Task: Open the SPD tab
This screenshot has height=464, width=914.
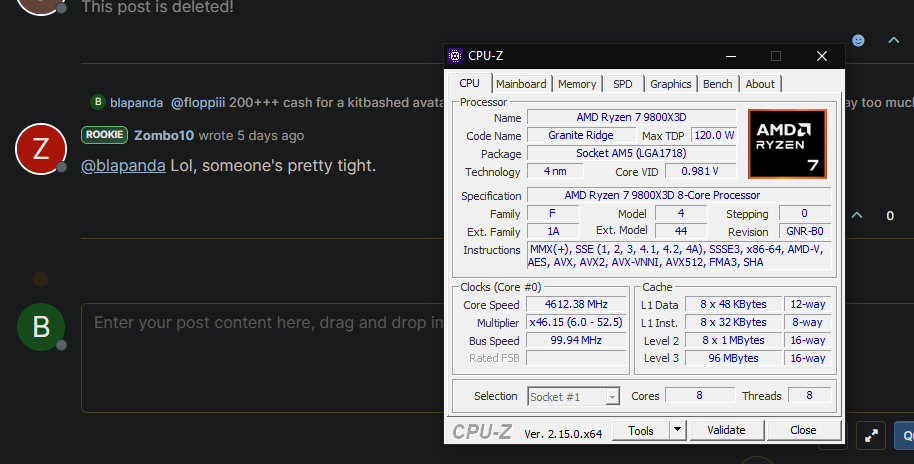Action: 623,84
